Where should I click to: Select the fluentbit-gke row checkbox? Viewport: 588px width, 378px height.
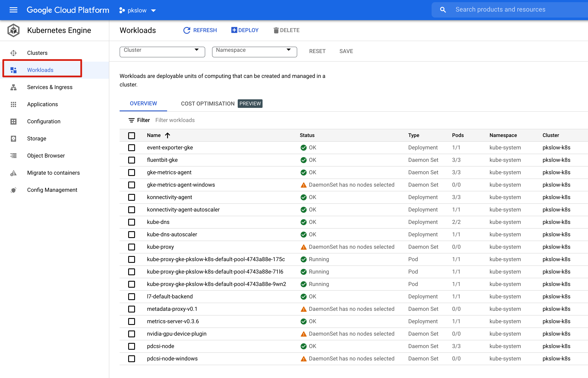132,160
